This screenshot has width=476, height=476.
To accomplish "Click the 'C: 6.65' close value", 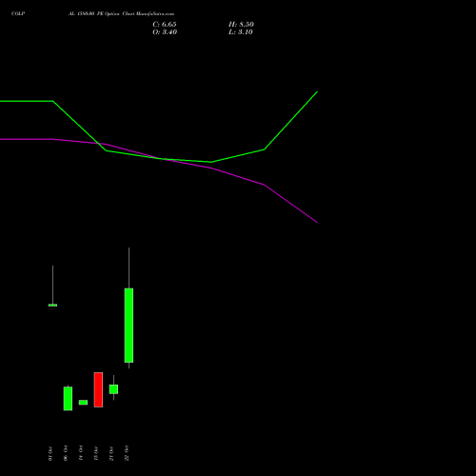I will (x=165, y=25).
